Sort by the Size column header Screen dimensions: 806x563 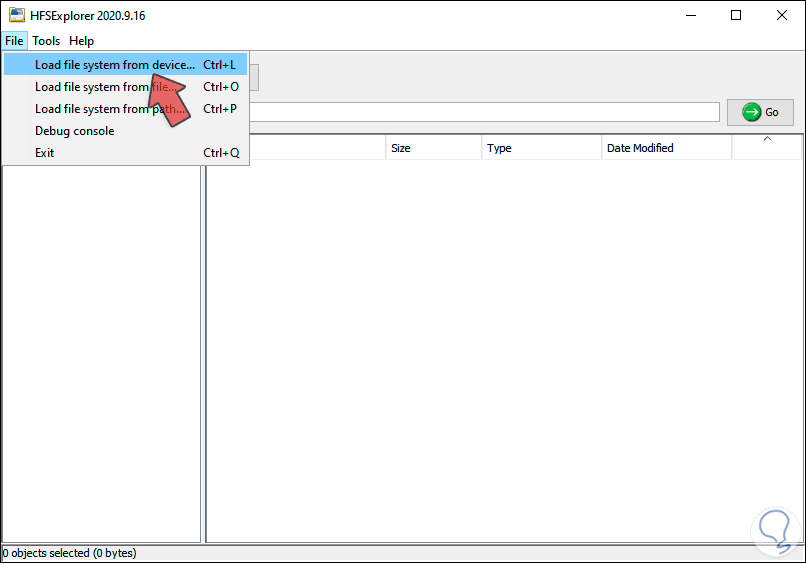(x=433, y=148)
